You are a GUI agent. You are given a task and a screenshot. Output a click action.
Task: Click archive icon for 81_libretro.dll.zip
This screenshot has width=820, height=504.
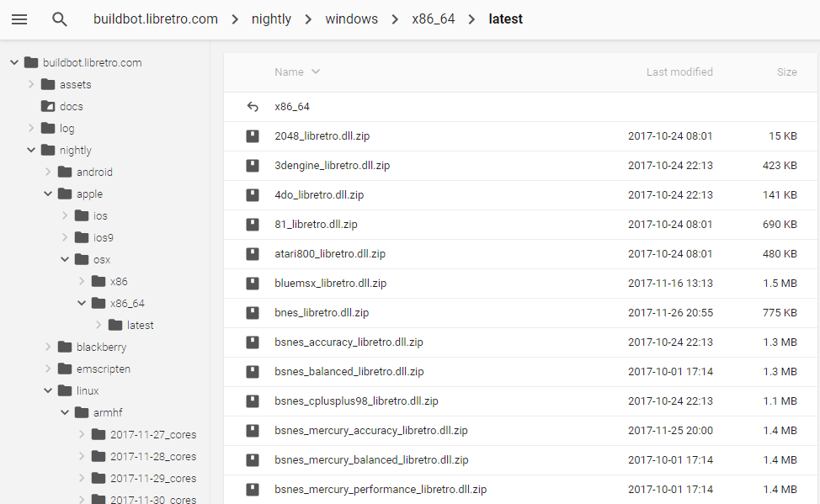[x=253, y=225]
